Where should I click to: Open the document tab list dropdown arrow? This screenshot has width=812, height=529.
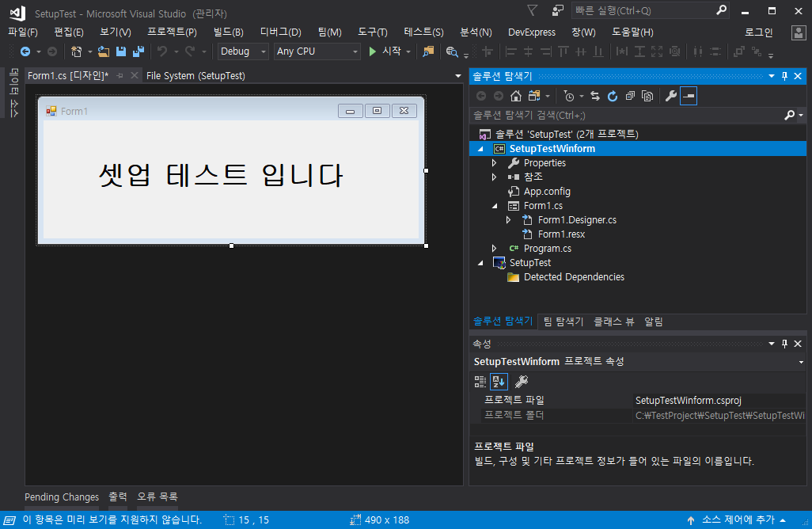point(457,76)
